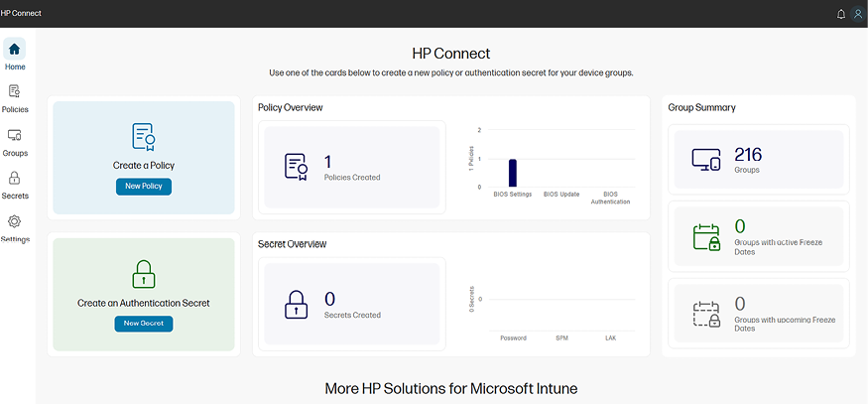
Task: Click the Password label in secrets chart
Action: [x=513, y=338]
